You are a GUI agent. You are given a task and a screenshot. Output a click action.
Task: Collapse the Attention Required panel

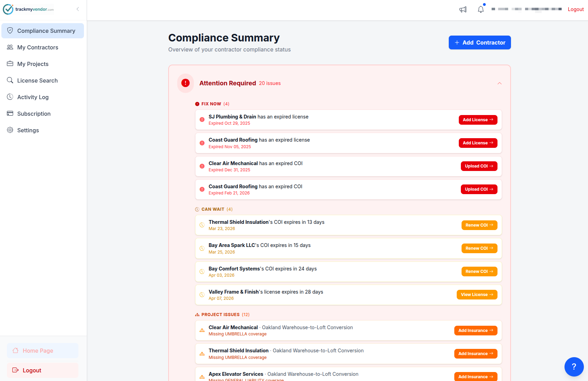click(499, 83)
